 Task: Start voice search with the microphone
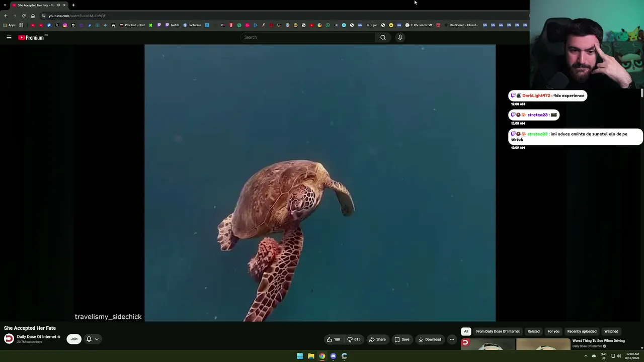click(x=400, y=37)
